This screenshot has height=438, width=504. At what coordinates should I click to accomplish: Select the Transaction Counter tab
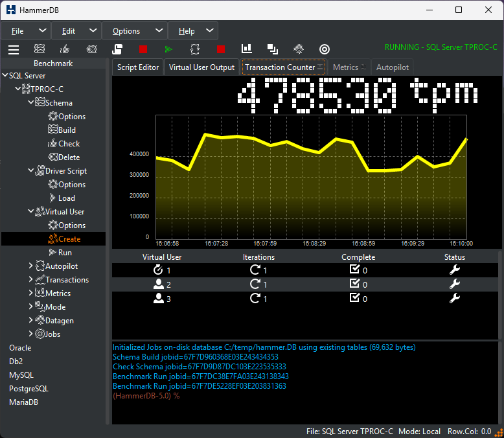click(x=284, y=67)
